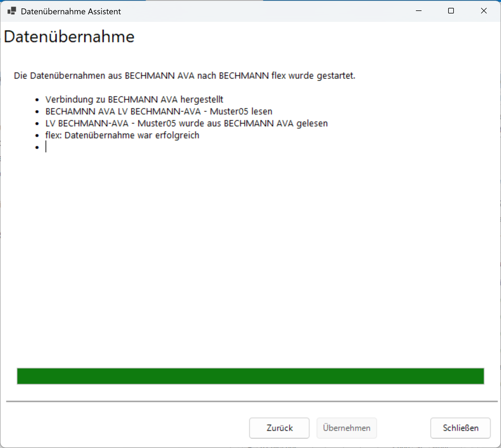Viewport: 501px width, 448px height.
Task: Click the 'wurde gestartet' intro sentence
Action: [x=185, y=76]
